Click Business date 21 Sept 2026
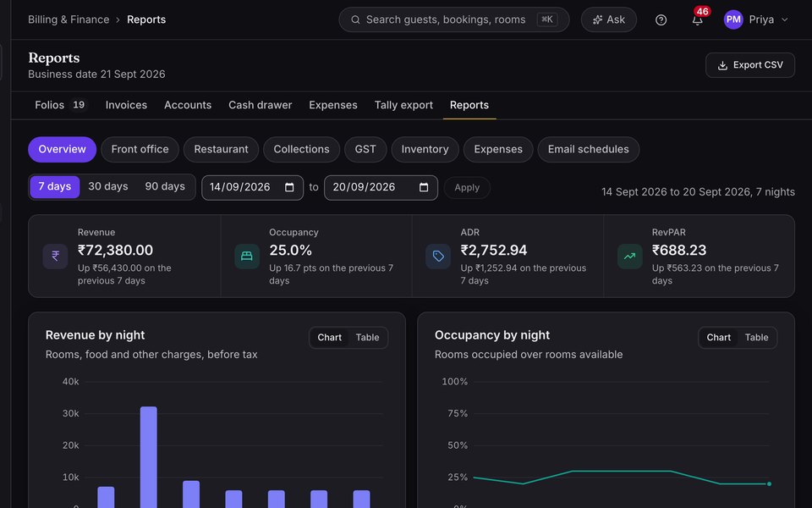Viewport: 812px width, 508px height. (96, 75)
